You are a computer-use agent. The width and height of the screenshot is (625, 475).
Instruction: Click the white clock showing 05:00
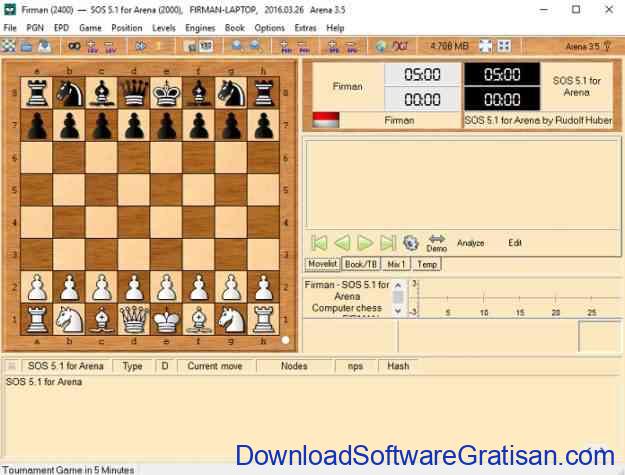tap(422, 74)
